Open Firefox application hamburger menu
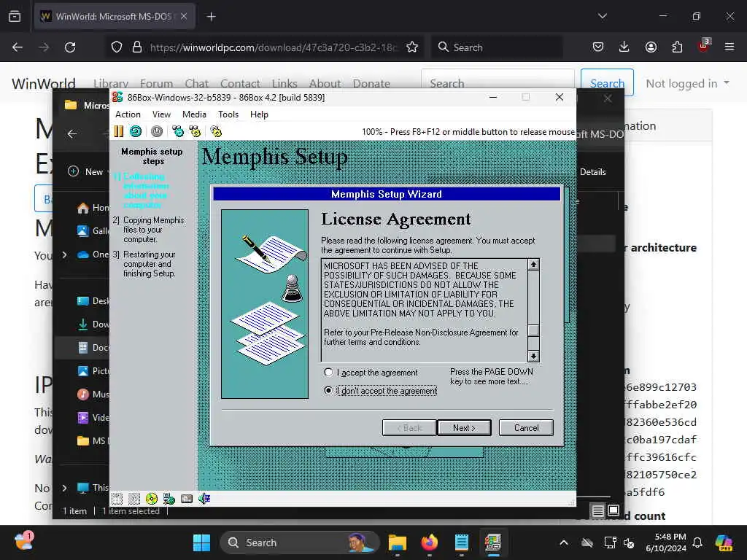This screenshot has width=747, height=560. click(729, 47)
